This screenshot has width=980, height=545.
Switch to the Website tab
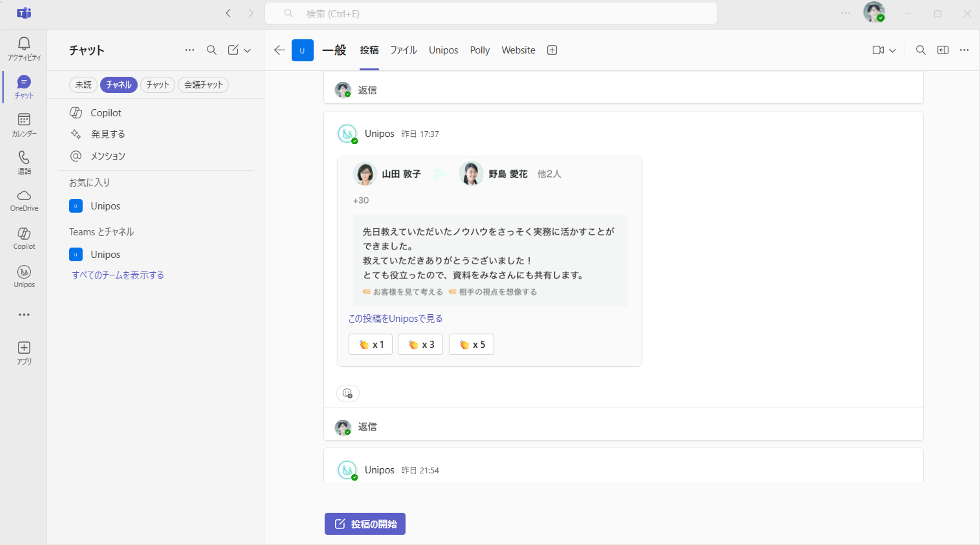(x=518, y=50)
